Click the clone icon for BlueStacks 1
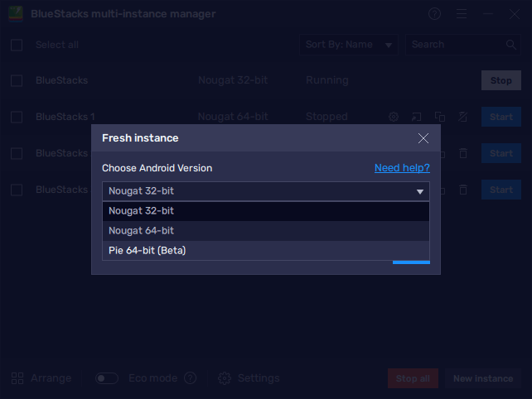Screen dimensions: 532x399 point(440,117)
